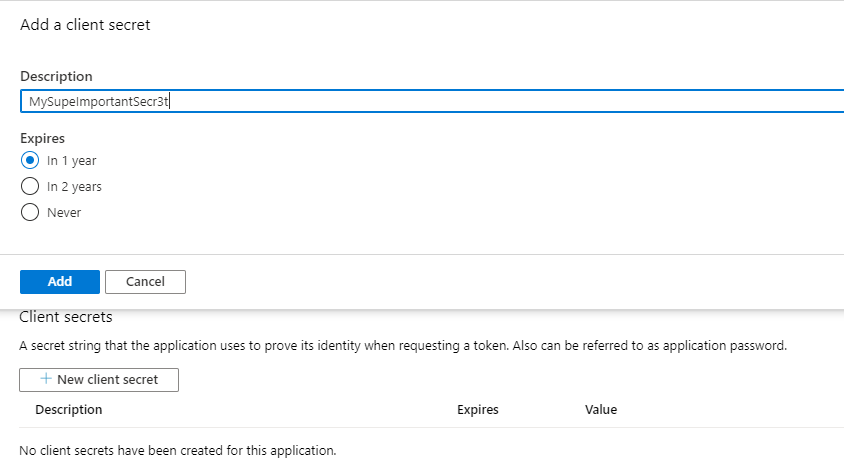Choose the 'In 2 years' radio circle
The image size is (844, 475).
(x=30, y=186)
